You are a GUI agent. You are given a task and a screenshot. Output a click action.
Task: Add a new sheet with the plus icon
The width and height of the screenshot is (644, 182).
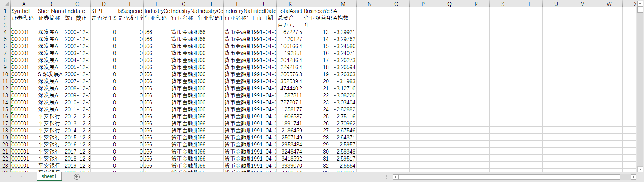click(77, 177)
